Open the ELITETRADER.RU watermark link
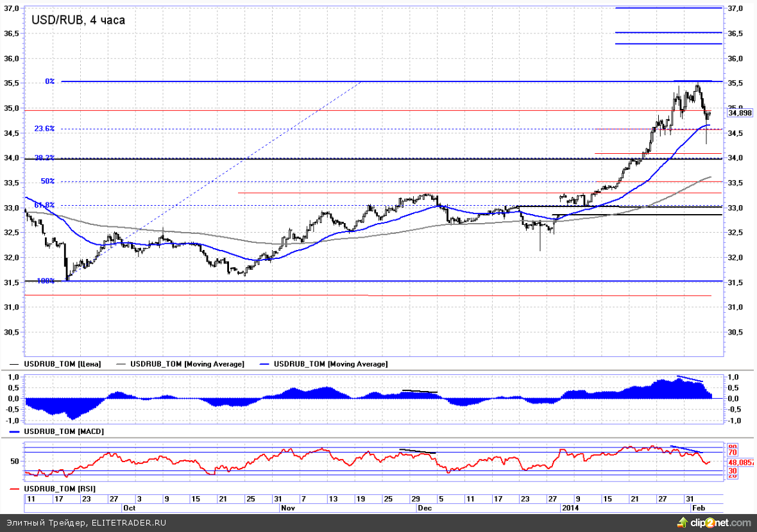This screenshot has width=757, height=532. 128,523
